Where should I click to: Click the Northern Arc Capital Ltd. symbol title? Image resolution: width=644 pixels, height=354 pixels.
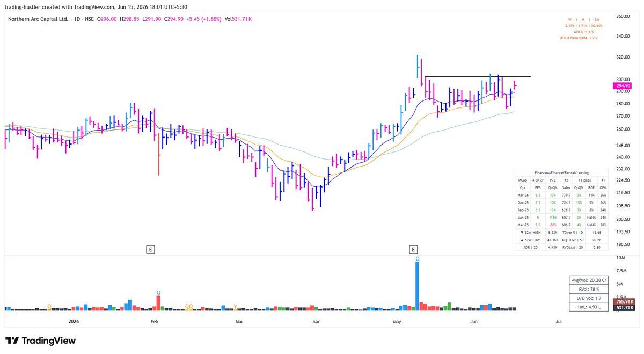[x=38, y=19]
